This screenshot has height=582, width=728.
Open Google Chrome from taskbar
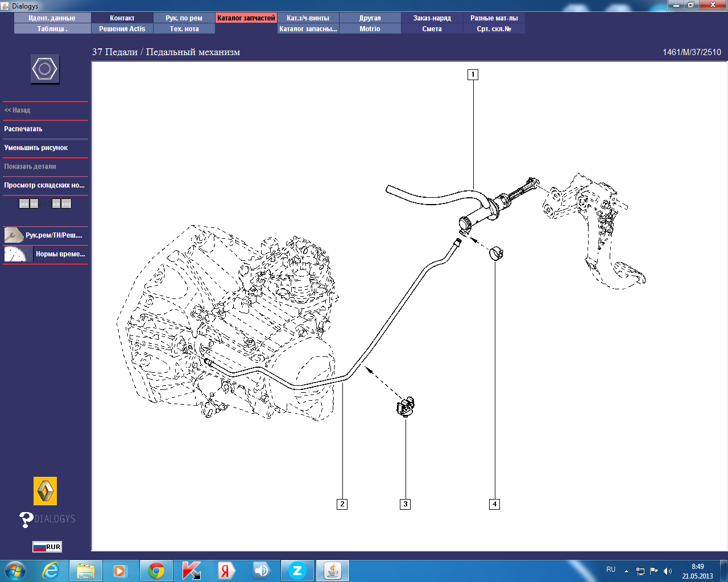(x=156, y=571)
